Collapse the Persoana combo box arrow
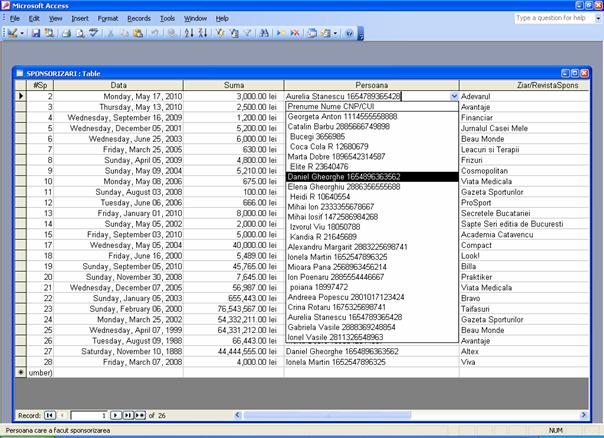Image resolution: width=604 pixels, height=438 pixels. click(x=454, y=96)
